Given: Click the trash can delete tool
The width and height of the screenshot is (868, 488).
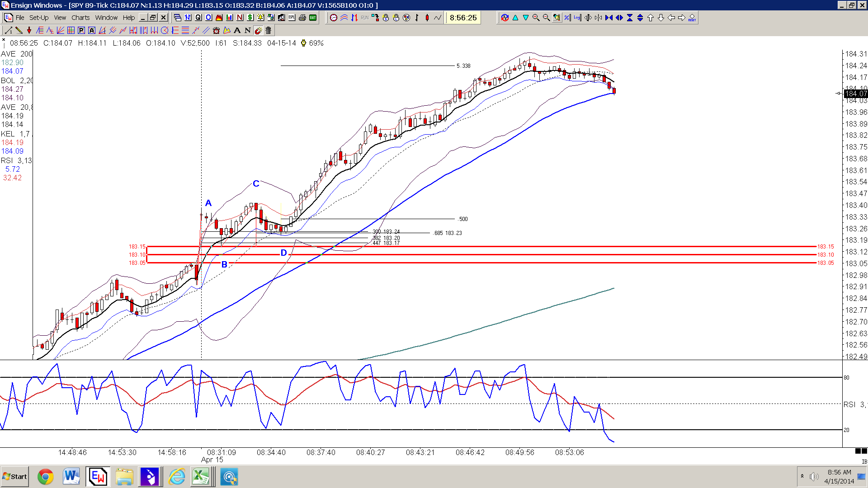Looking at the screenshot, I should [x=269, y=30].
